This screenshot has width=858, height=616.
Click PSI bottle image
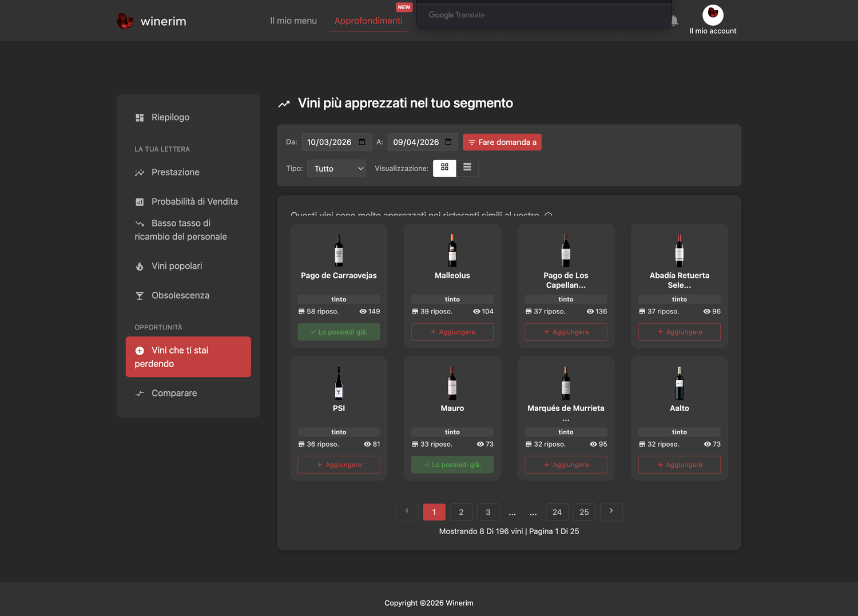339,383
